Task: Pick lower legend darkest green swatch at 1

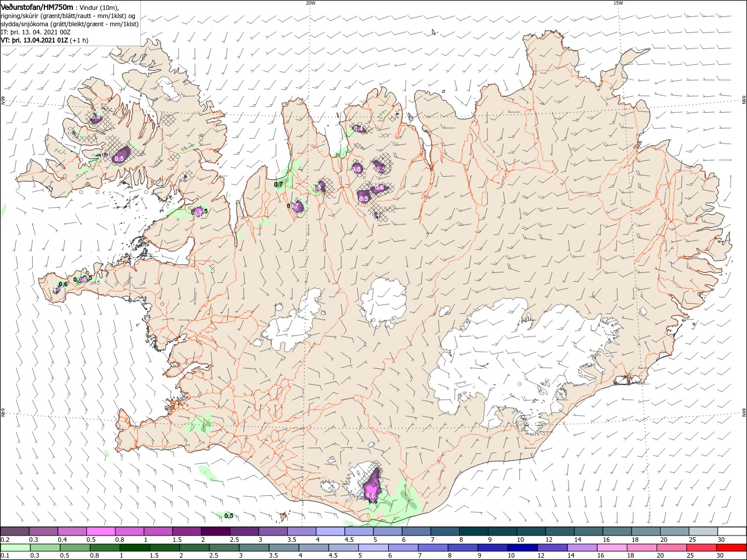Action: 134,548
